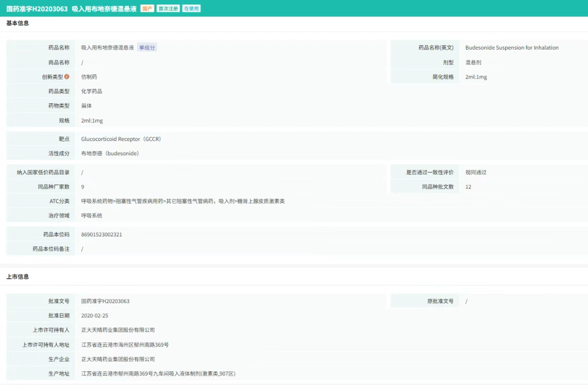Click the approval date 2020-02-25

point(95,316)
